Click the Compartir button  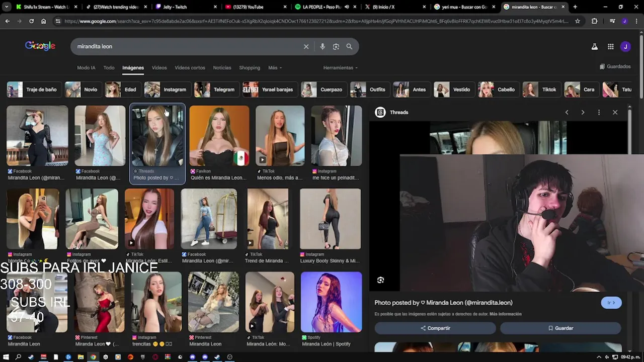tap(435, 328)
